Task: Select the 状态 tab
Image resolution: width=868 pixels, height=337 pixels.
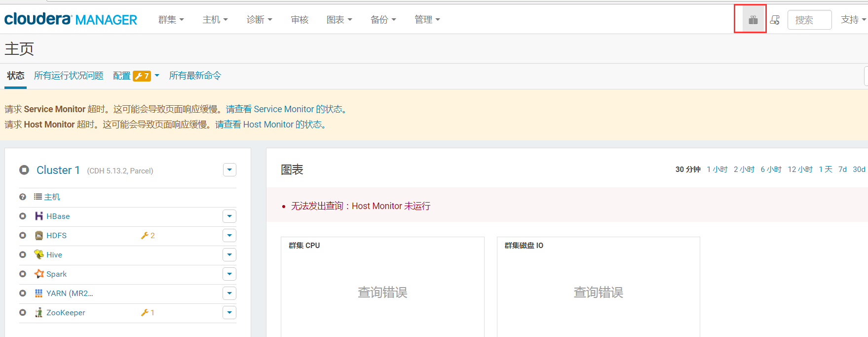Action: [x=15, y=76]
